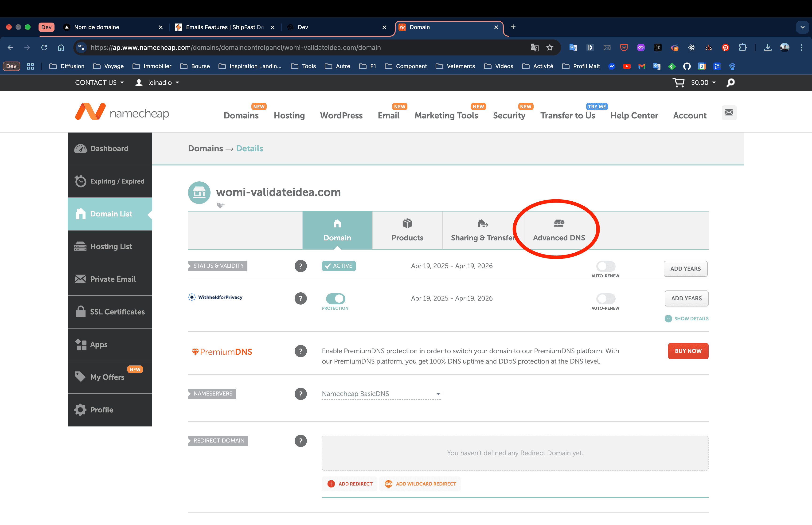Open the Dashboard sidebar icon

pos(80,149)
